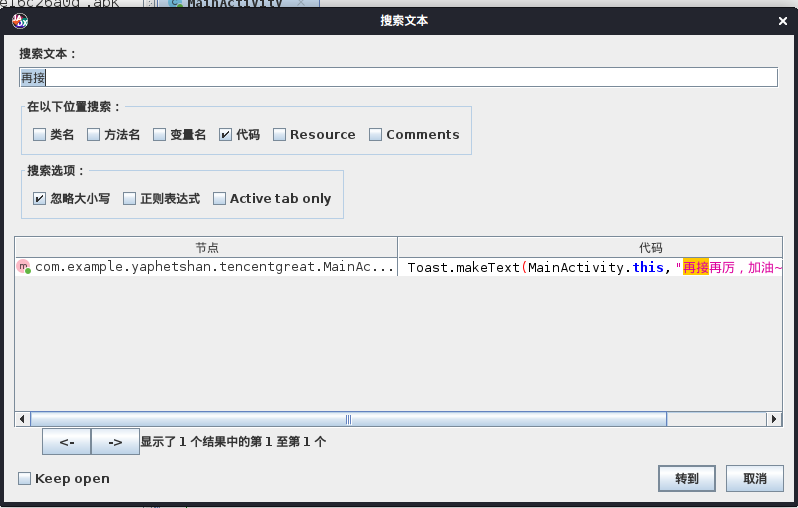The height and width of the screenshot is (508, 798).
Task: Enable the Comments checkbox
Action: [x=375, y=134]
